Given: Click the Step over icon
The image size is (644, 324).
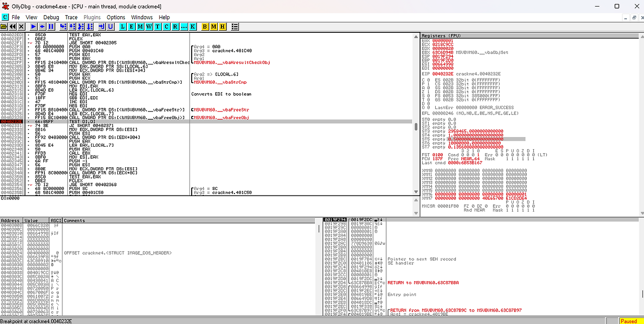Looking at the screenshot, I should (72, 26).
